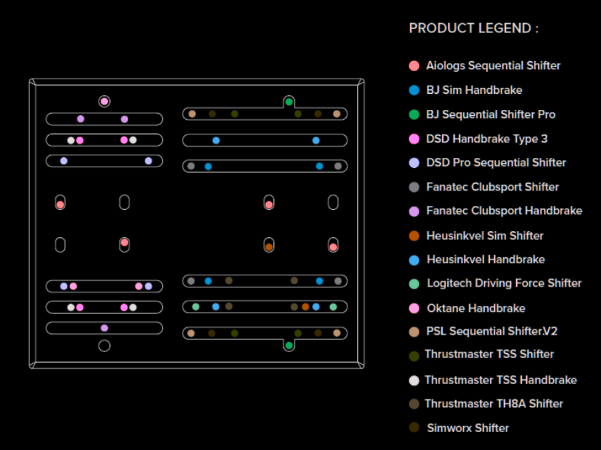Click the pink dot beside Aiologs Sequential Shifter

pos(414,66)
